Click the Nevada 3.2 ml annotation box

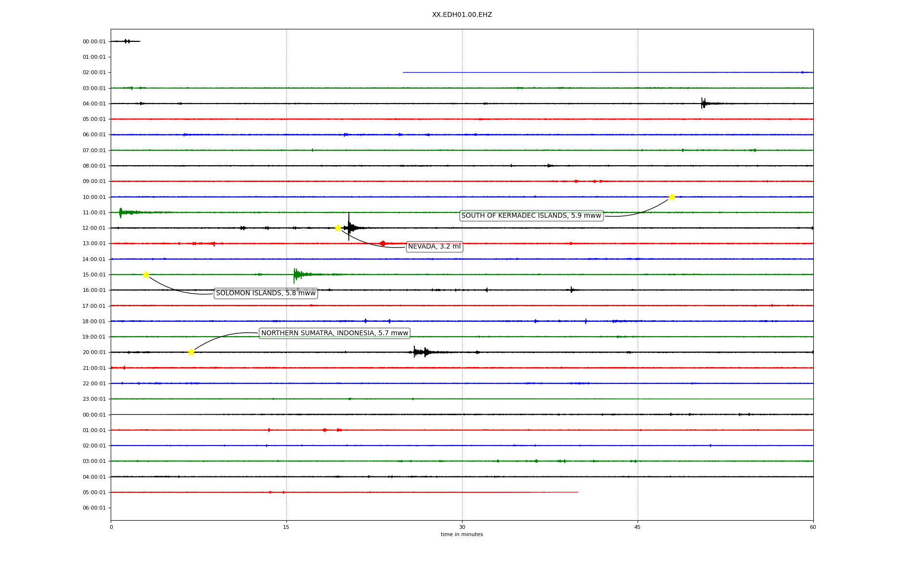pyautogui.click(x=434, y=247)
